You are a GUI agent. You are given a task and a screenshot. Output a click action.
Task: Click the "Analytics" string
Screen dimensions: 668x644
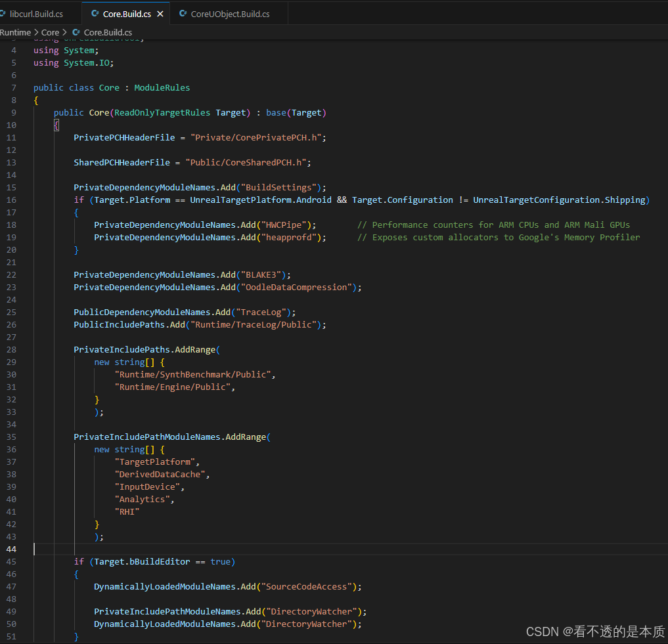point(142,499)
